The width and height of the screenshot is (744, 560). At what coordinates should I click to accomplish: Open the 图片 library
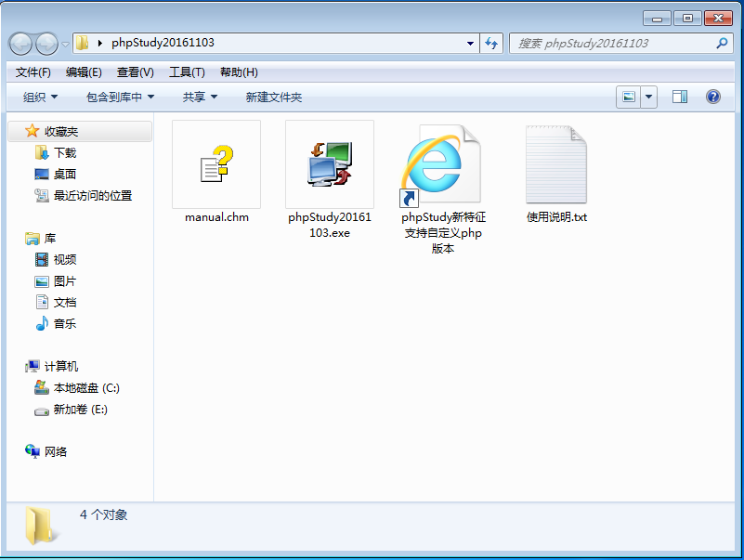[64, 281]
